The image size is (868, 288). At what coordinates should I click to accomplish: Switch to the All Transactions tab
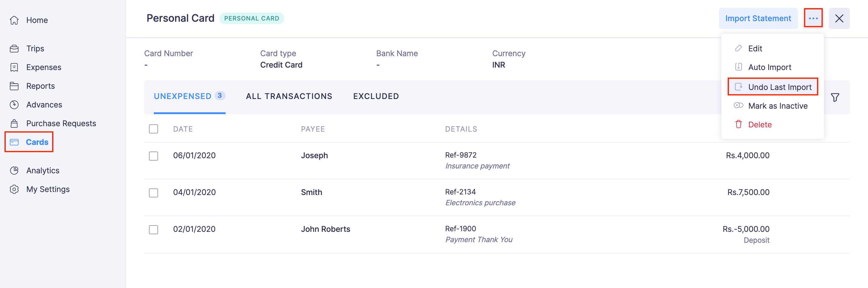pyautogui.click(x=289, y=96)
